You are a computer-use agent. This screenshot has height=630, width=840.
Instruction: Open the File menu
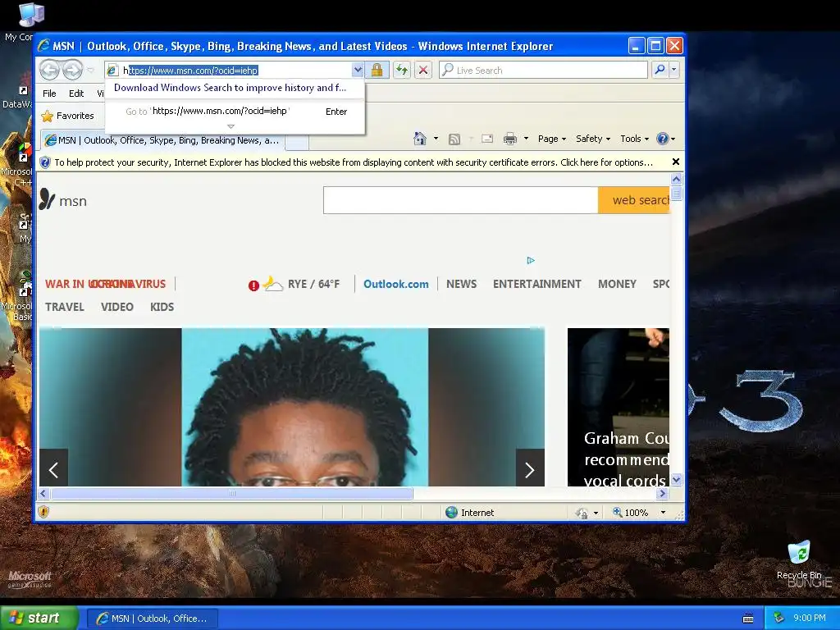point(49,94)
